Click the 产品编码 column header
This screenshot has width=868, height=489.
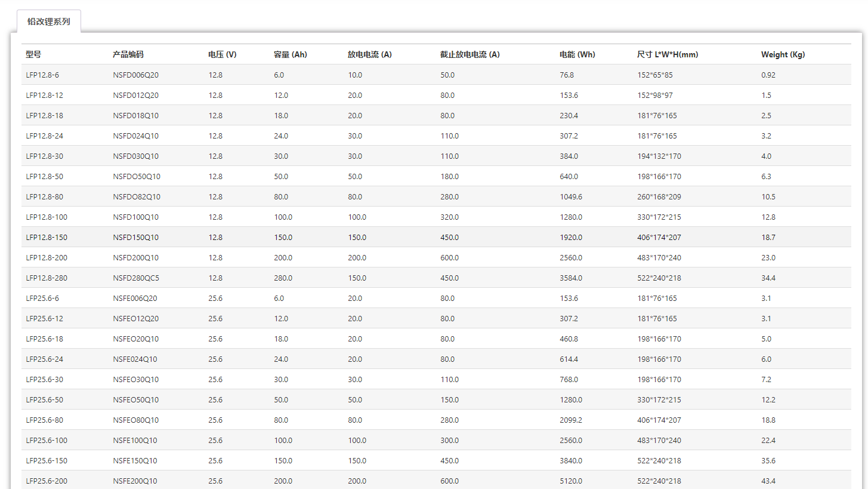pyautogui.click(x=128, y=54)
